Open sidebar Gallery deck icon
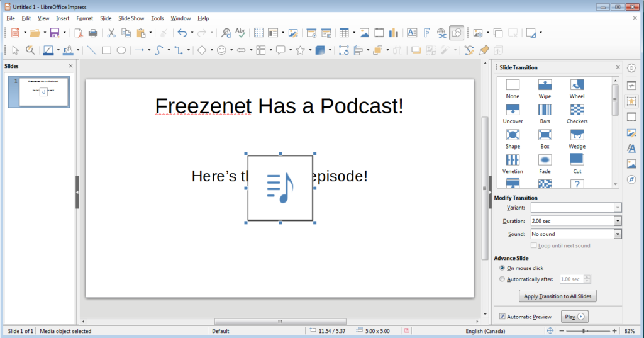644x338 pixels. click(x=631, y=164)
